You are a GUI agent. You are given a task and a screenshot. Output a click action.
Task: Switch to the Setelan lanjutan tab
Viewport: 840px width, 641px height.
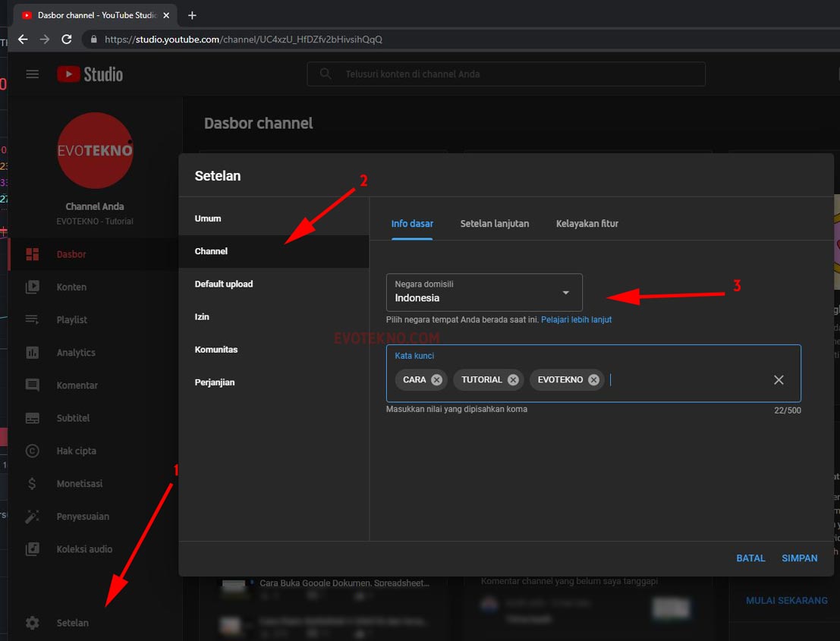495,224
